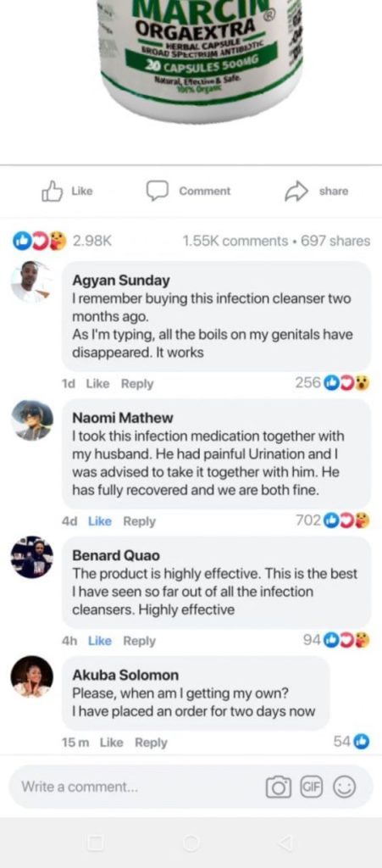The image size is (382, 868).
Task: Reply to Agyan Sunday's comment
Action: 137,384
